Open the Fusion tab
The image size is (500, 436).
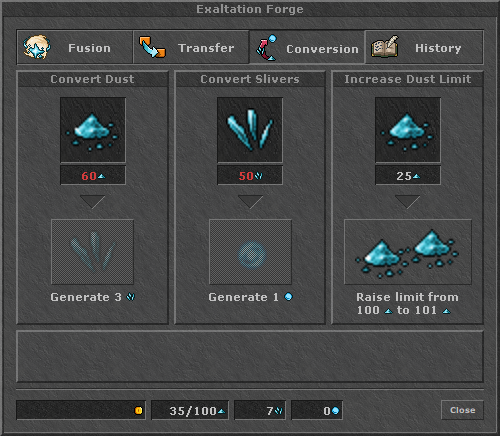[75, 48]
